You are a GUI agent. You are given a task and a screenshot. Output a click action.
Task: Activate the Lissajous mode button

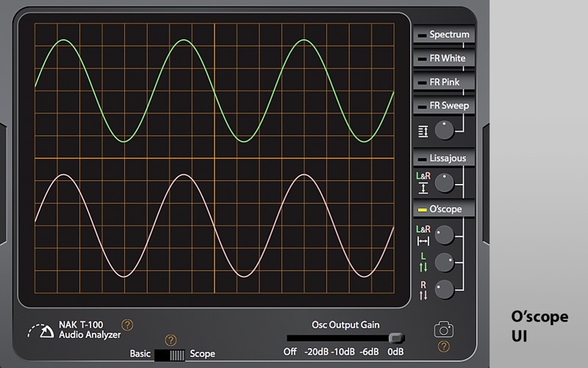(444, 158)
